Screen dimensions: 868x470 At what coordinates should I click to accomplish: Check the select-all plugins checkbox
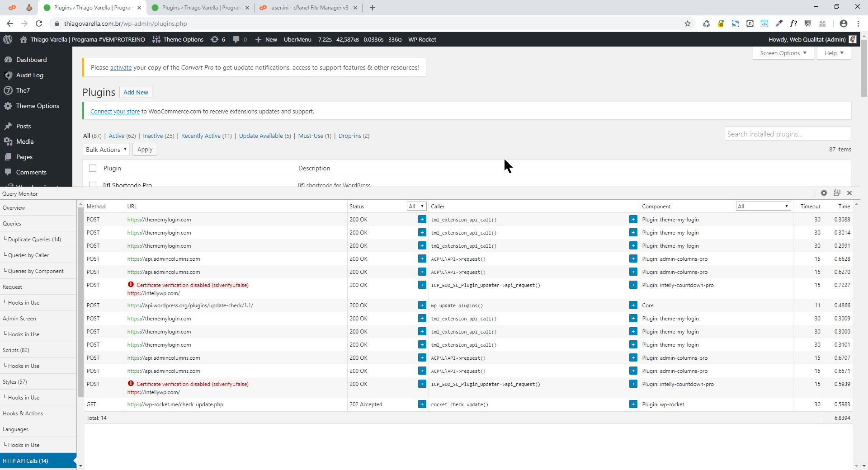tap(93, 168)
